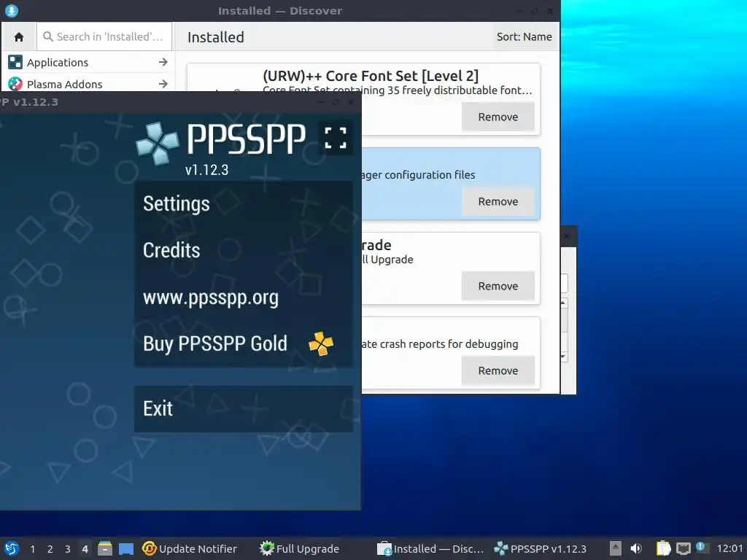Select Buy PPSSPP Gold
The width and height of the screenshot is (747, 560).
[244, 344]
